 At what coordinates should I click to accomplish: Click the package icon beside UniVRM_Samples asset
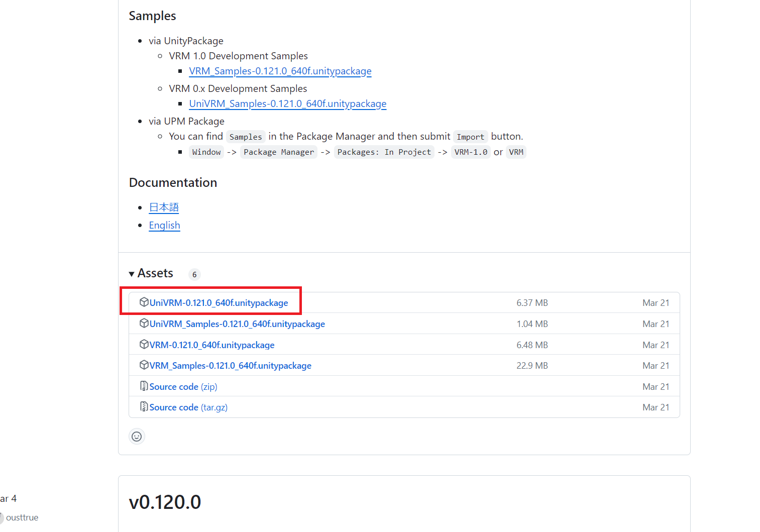tap(144, 324)
